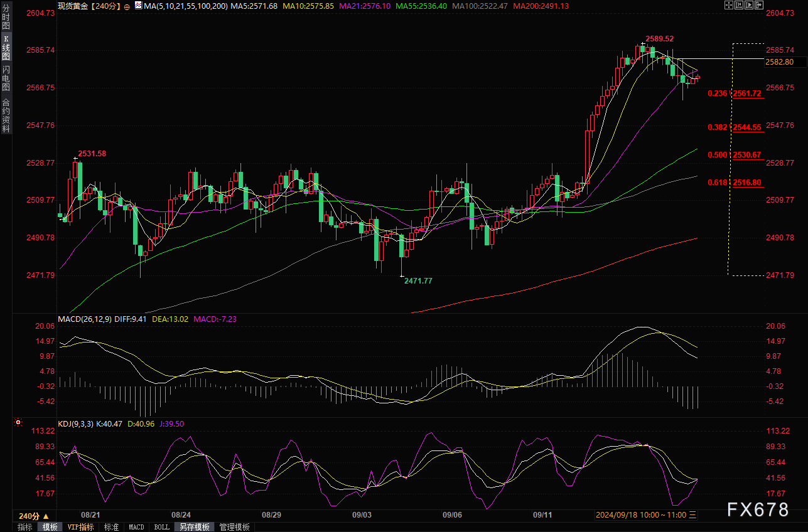Select the K线图 sidebar tab

coord(6,48)
